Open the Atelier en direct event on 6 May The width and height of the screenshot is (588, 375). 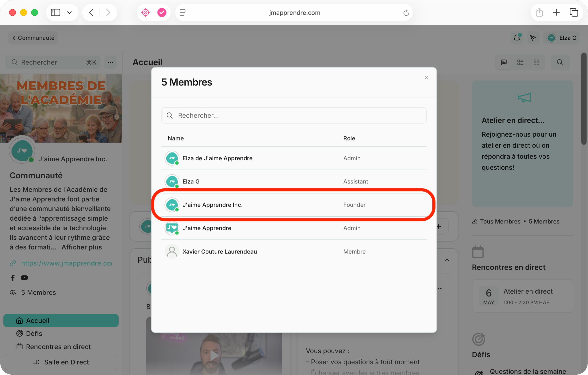click(x=523, y=296)
